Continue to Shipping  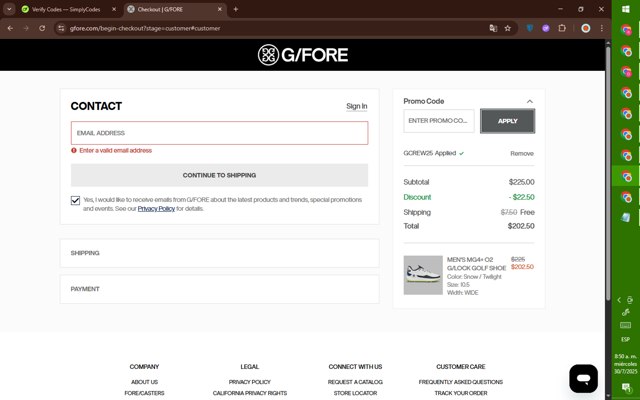click(x=220, y=175)
